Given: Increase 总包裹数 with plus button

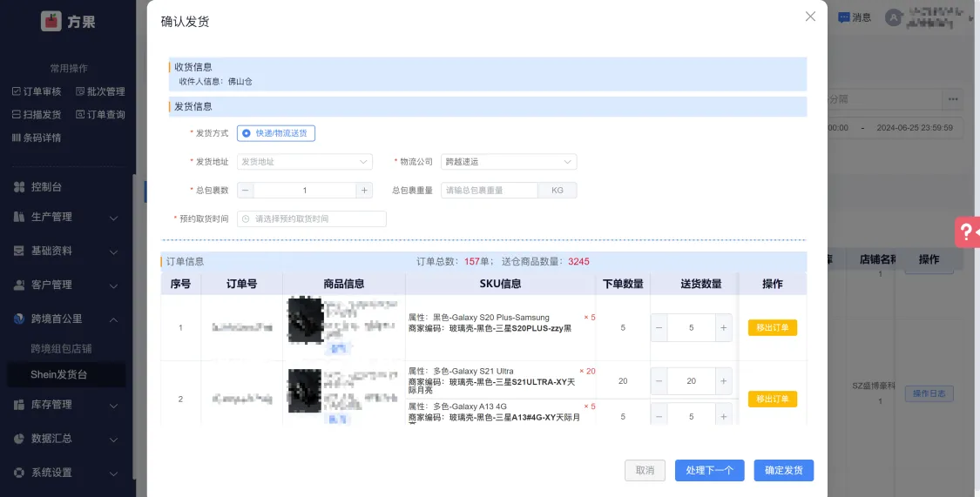Looking at the screenshot, I should [x=364, y=191].
